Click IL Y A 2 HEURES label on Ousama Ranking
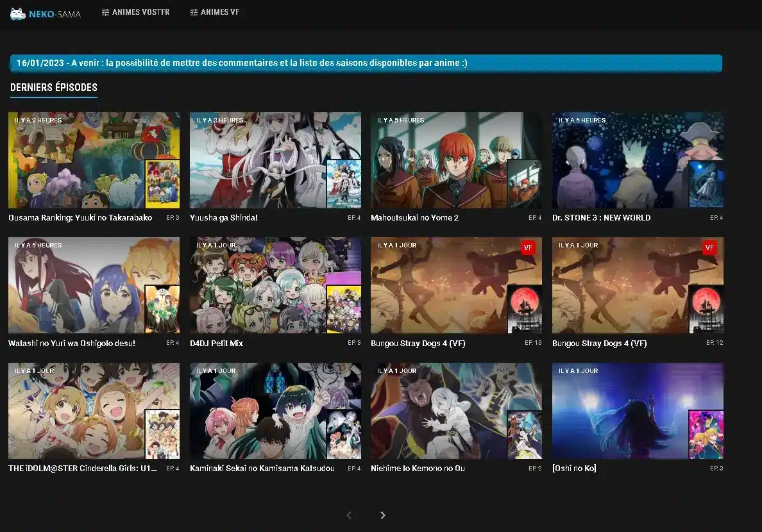The height and width of the screenshot is (532, 762). [x=38, y=120]
